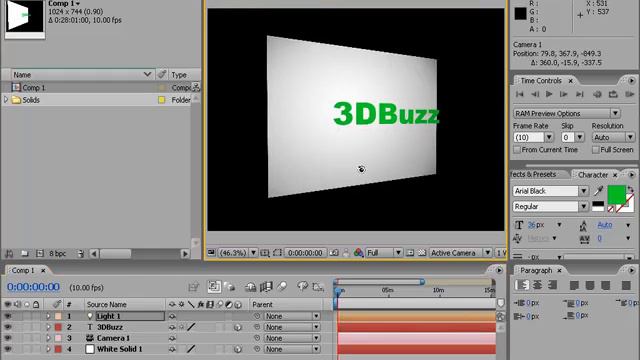Screen dimensions: 640x360
Task: Enable Frame Blending timeline button
Action: (x=266, y=287)
